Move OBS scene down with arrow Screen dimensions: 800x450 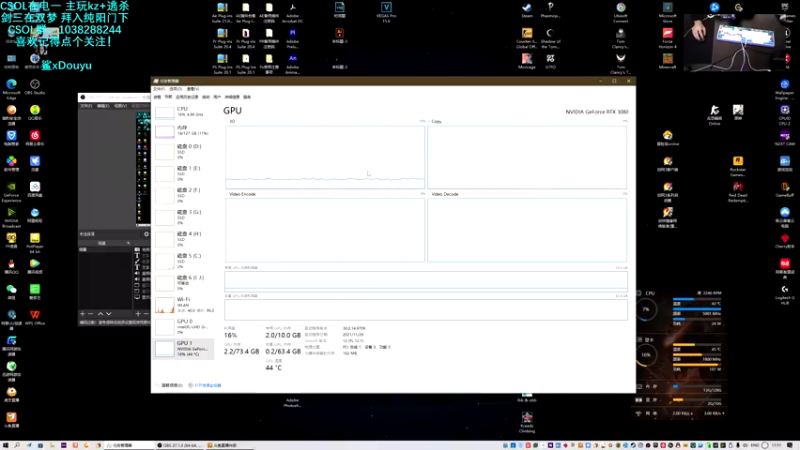coord(109,314)
